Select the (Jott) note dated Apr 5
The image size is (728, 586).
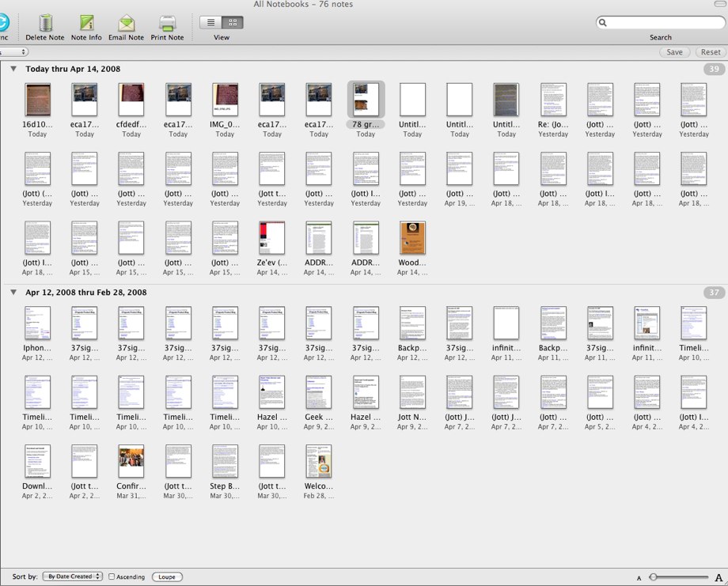click(601, 392)
